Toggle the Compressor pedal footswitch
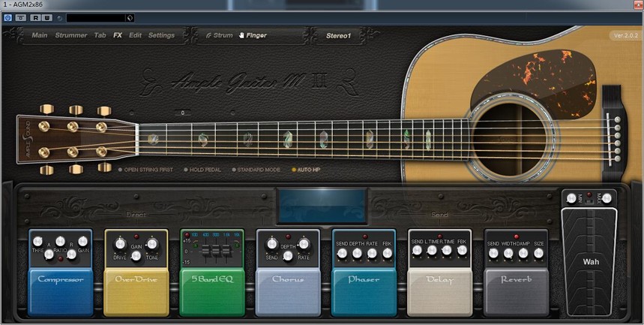Viewport: 644px width, 325px height. (61, 292)
